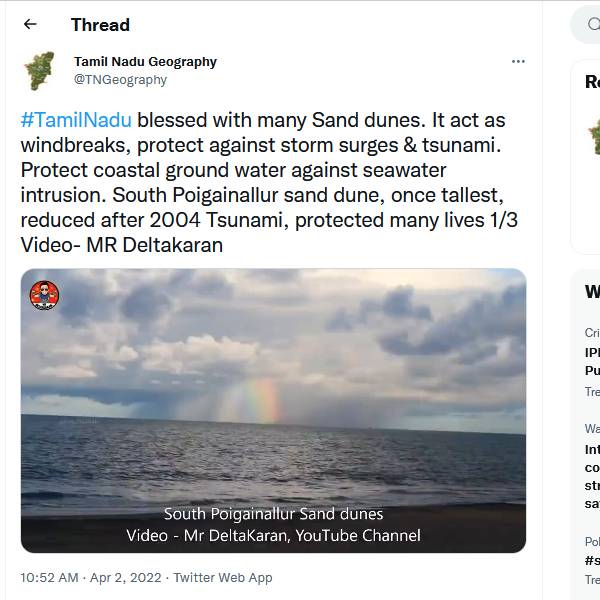The height and width of the screenshot is (600, 600).
Task: Open the three-dot more options menu
Action: [x=518, y=62]
